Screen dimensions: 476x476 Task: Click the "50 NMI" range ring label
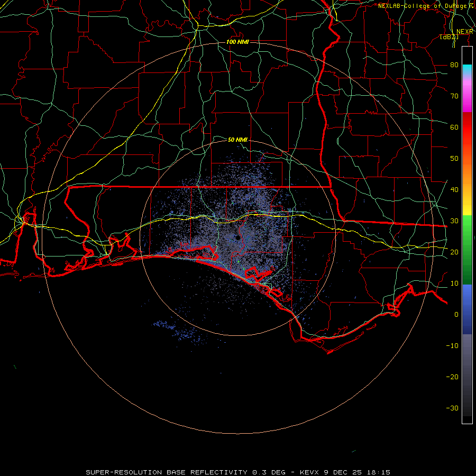point(237,140)
